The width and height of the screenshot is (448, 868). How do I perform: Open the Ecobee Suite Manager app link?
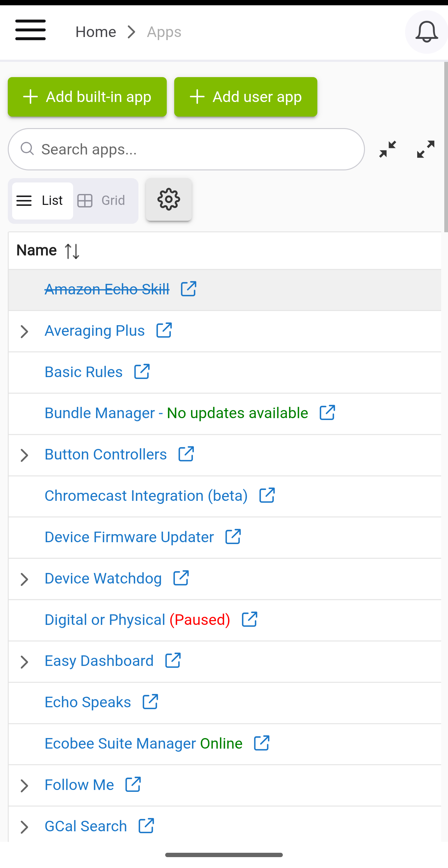click(x=120, y=743)
